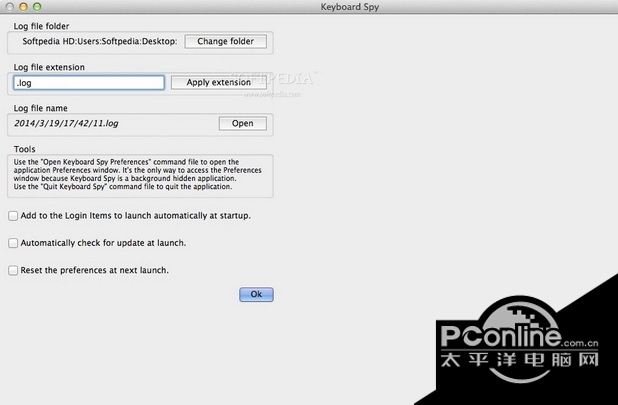Apply the log file extension

coord(219,82)
